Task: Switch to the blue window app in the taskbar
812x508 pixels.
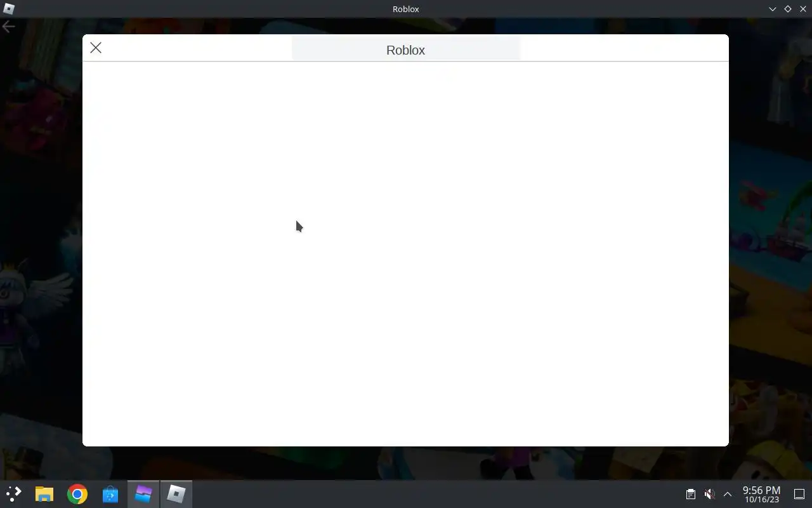Action: (x=143, y=494)
